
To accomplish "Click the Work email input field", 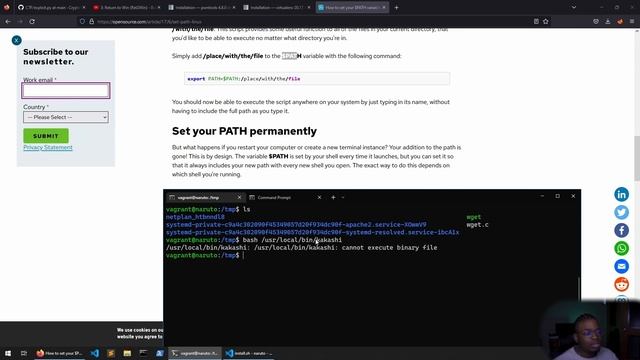I will tap(66, 91).
